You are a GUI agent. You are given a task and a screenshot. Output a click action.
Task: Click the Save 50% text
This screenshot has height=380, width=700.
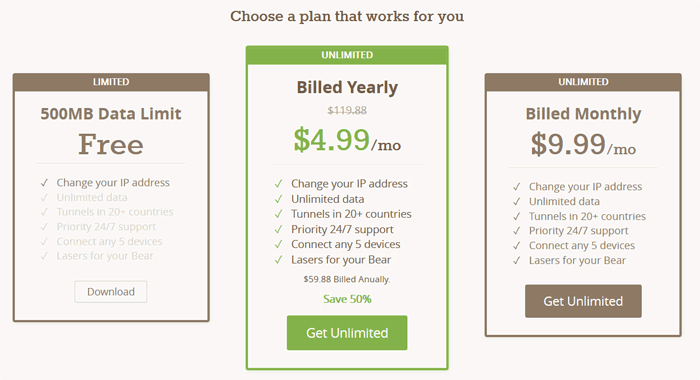tap(347, 299)
